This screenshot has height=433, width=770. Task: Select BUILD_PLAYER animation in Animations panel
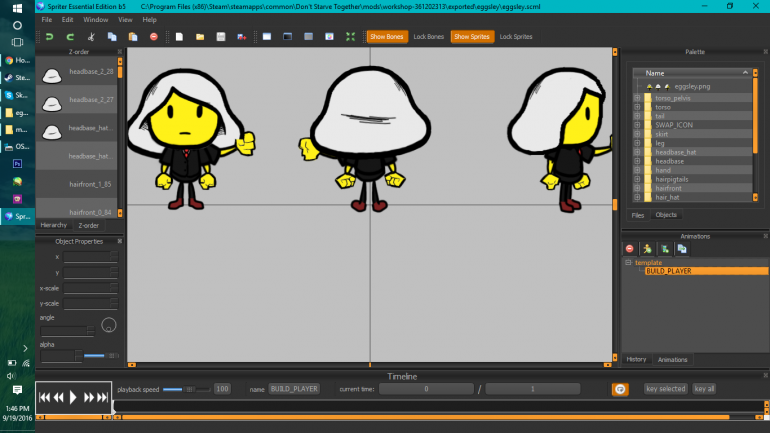click(706, 271)
